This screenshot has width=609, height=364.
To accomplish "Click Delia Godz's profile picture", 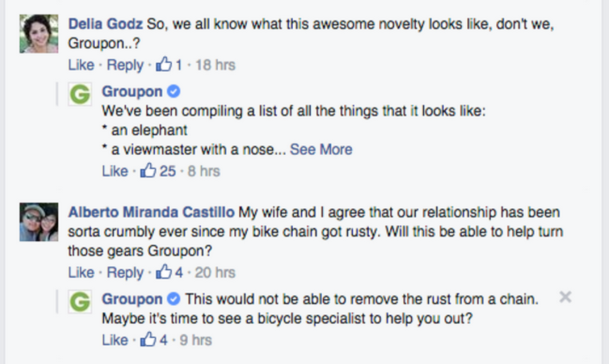I will [39, 34].
